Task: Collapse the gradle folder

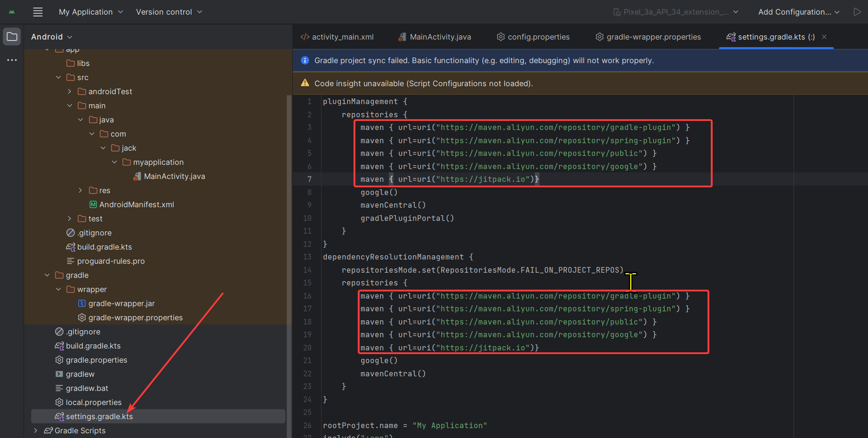Action: click(47, 275)
